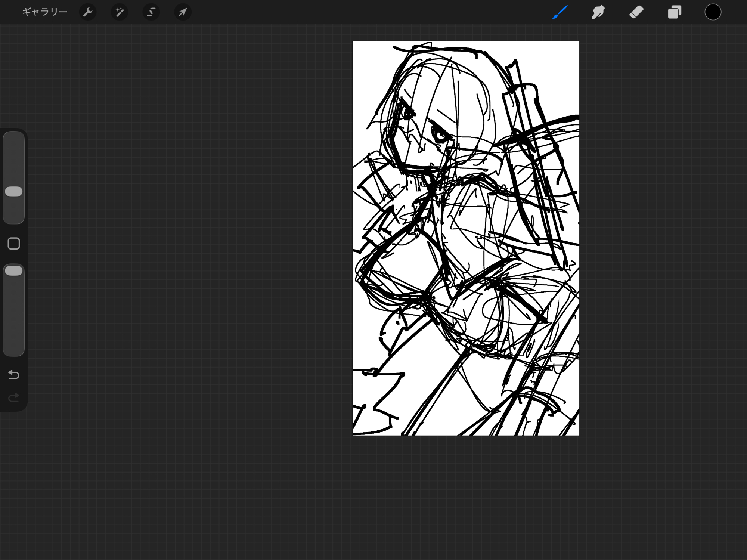Open the Actions wrench menu
Viewport: 747px width, 560px height.
coord(88,12)
